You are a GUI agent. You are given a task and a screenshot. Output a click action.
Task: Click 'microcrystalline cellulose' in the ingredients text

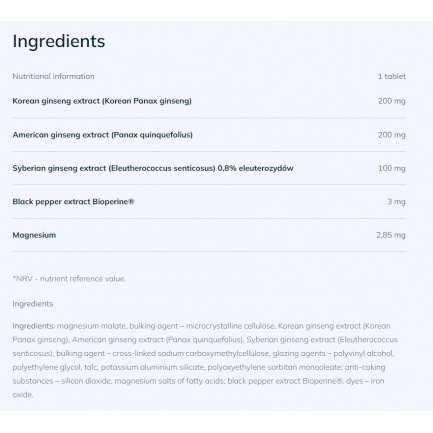(x=230, y=326)
